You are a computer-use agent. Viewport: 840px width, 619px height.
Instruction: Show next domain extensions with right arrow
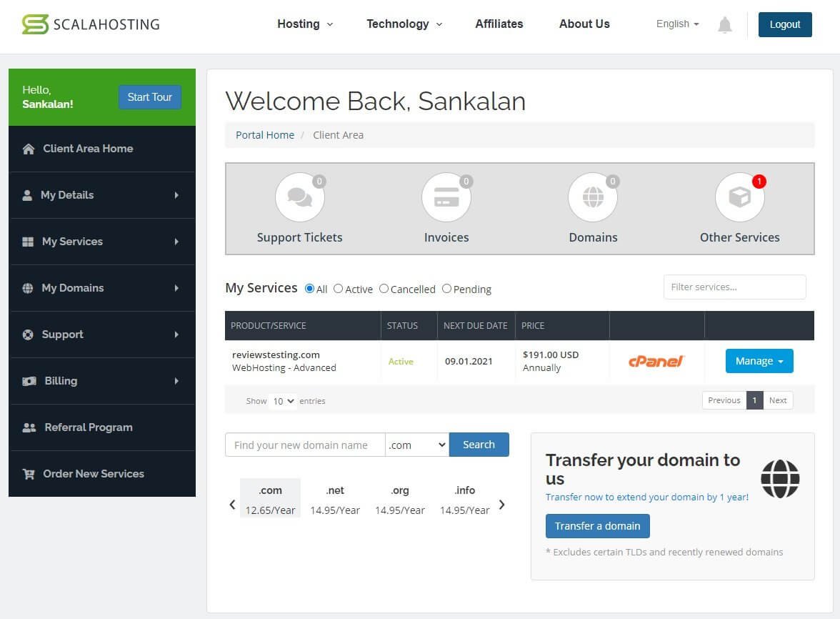click(502, 505)
